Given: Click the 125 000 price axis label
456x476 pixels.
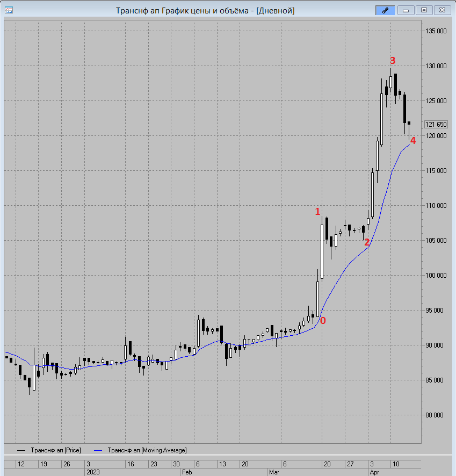Looking at the screenshot, I should tap(436, 101).
